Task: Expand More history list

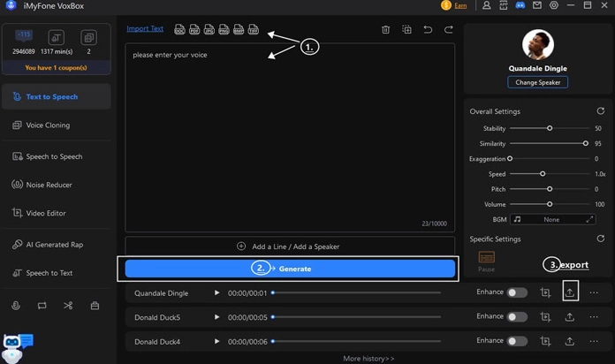Action: 368,359
